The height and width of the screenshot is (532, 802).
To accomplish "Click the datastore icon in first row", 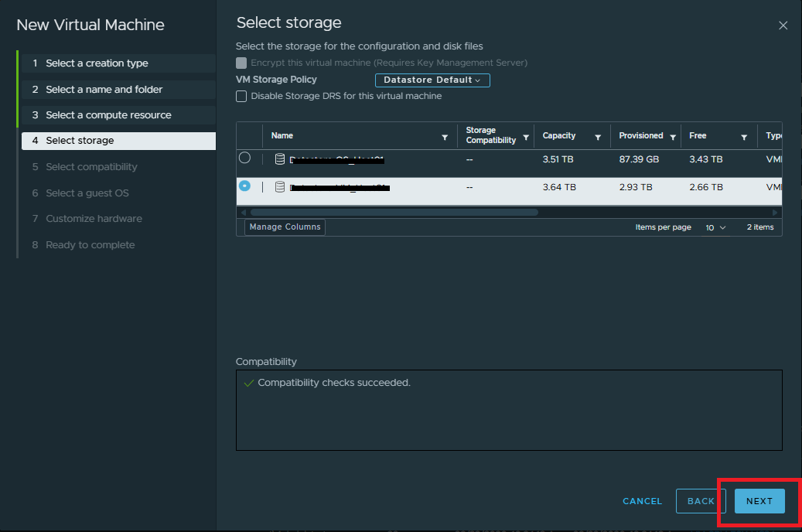I will click(x=280, y=159).
